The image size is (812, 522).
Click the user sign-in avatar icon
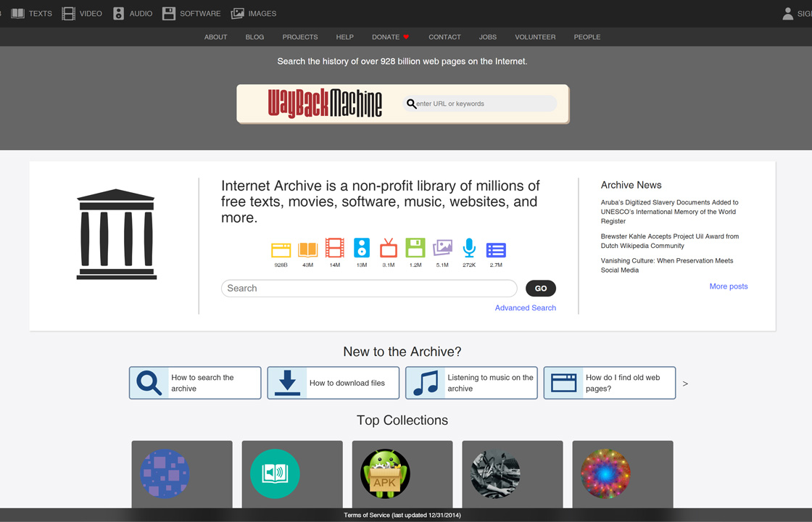pyautogui.click(x=787, y=14)
